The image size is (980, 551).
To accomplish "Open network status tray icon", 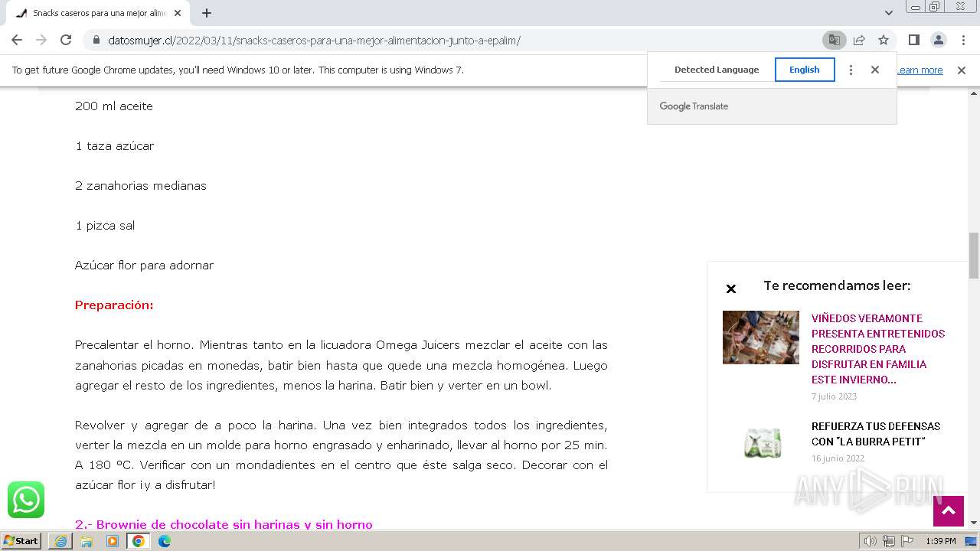I will pos(888,541).
